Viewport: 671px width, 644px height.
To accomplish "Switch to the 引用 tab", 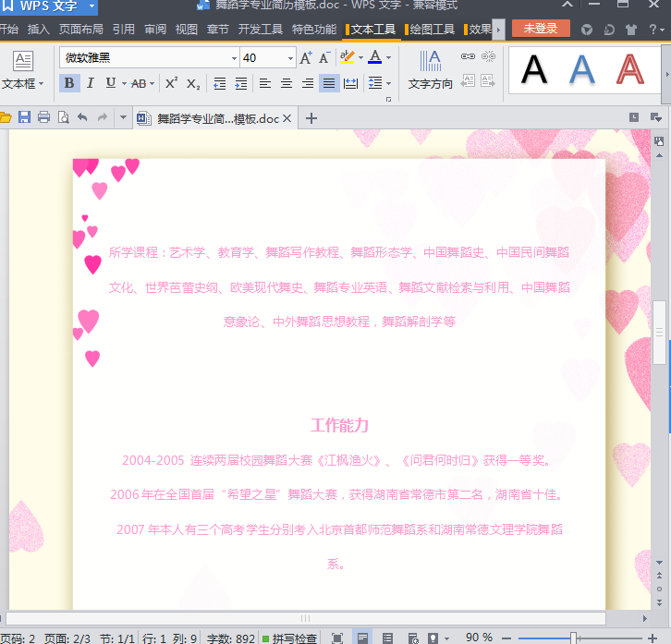I will pyautogui.click(x=124, y=29).
